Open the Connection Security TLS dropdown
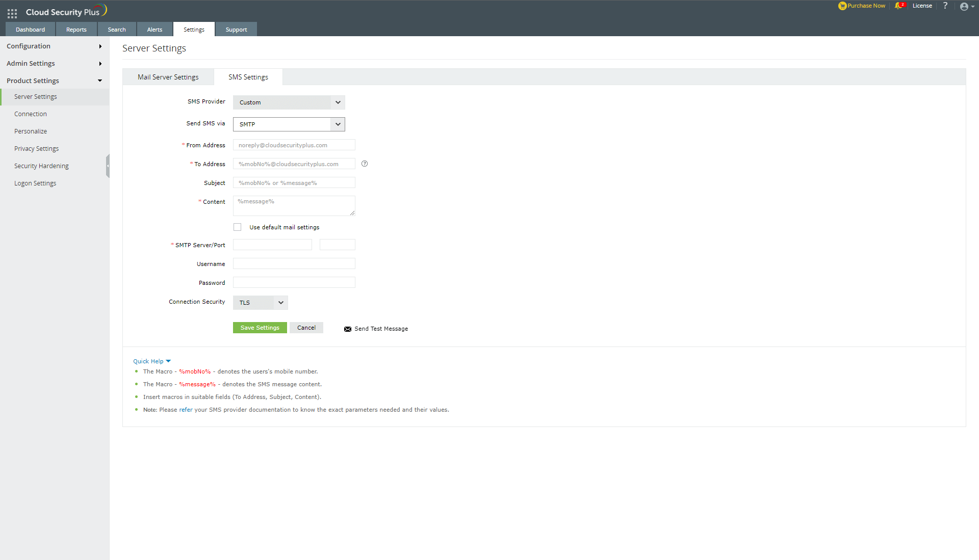Screen dimensions: 979x560 (x=260, y=303)
